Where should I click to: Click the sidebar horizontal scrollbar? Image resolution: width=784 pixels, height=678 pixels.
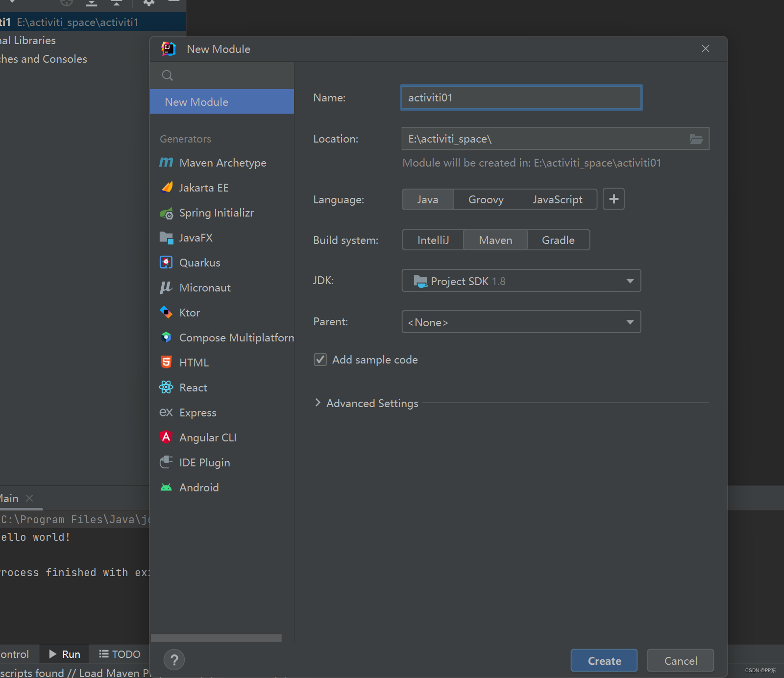click(216, 638)
